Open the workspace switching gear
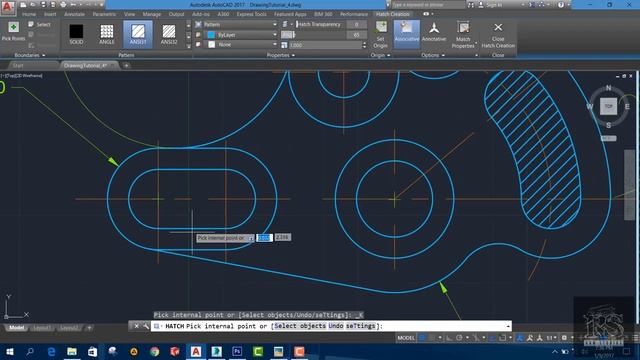 [564, 338]
